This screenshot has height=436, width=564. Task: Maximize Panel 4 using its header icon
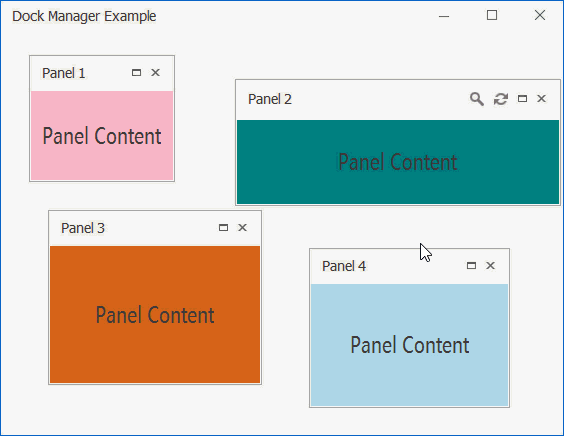pos(471,266)
